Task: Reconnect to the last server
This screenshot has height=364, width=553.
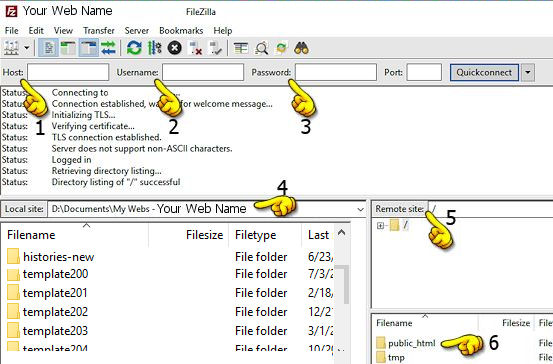Action: point(215,48)
